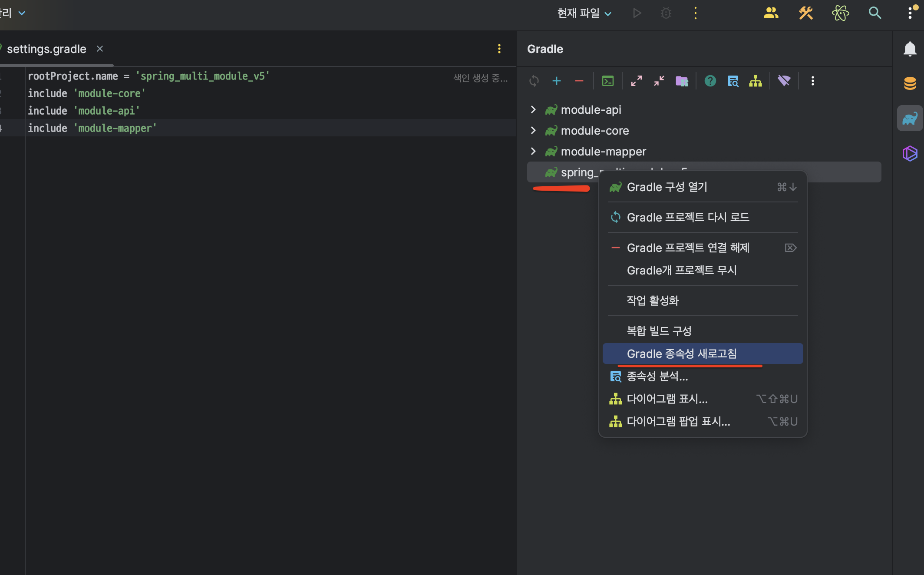Screen dimensions: 924x575
Task: Click the Gradle elephant sidebar icon
Action: pos(910,118)
